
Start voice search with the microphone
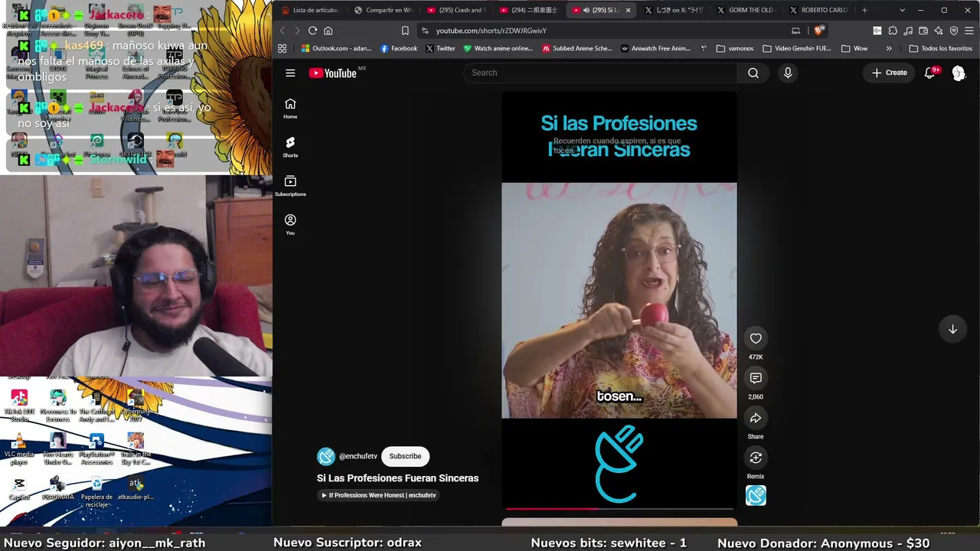(x=788, y=73)
